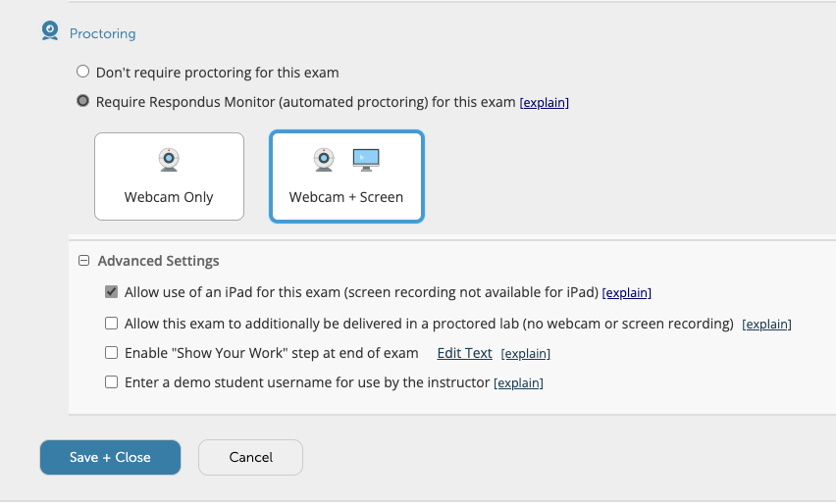Screen dimensions: 836x504
Task: Collapse Advanced Settings with the minus icon
Action: pos(83,261)
